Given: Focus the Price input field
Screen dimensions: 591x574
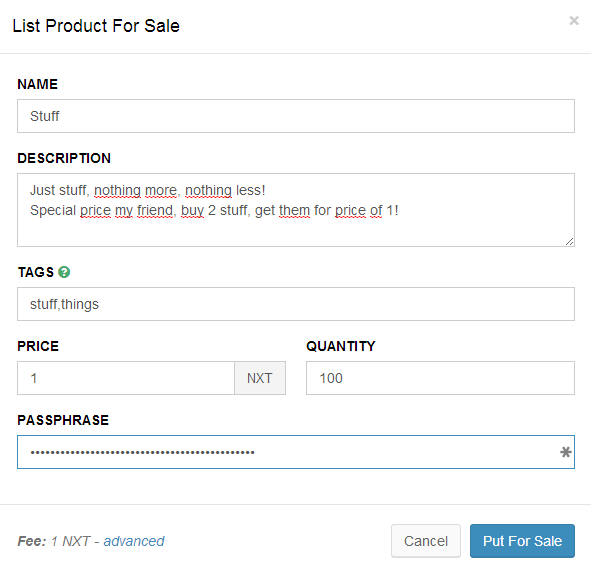Looking at the screenshot, I should point(126,378).
